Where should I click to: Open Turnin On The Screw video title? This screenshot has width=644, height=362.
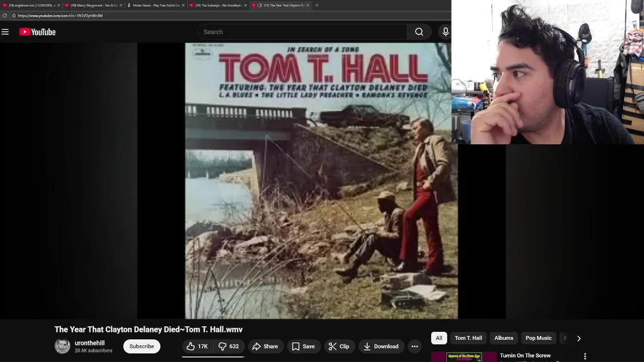coord(525,355)
